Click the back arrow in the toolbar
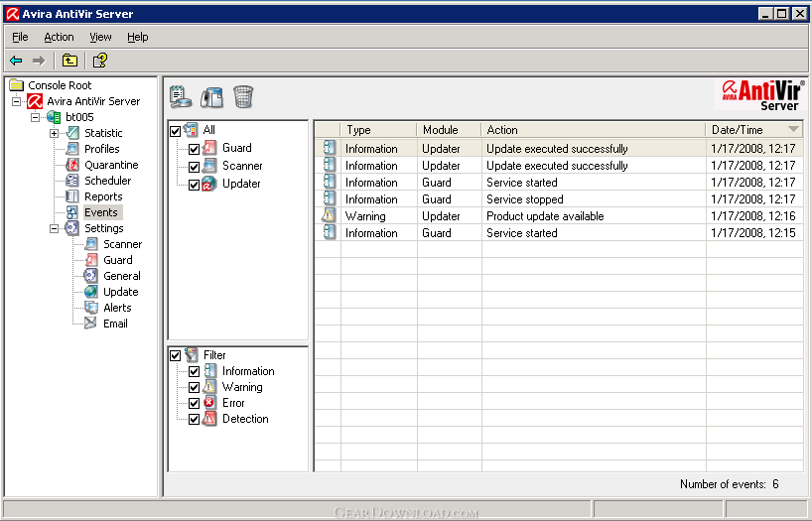The height and width of the screenshot is (521, 812). coord(16,61)
